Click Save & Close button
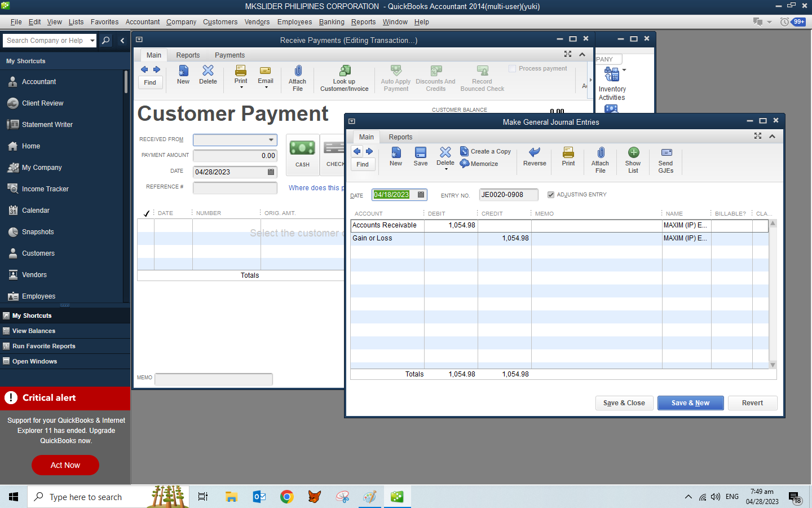Image resolution: width=812 pixels, height=508 pixels. click(624, 403)
